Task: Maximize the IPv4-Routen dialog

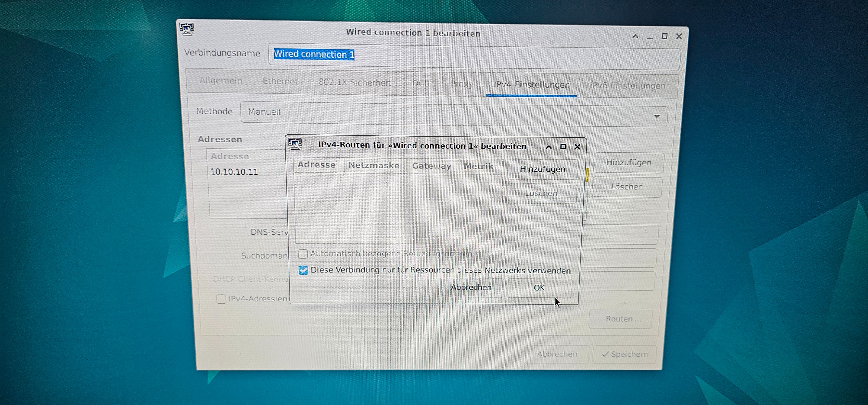Action: pos(563,147)
